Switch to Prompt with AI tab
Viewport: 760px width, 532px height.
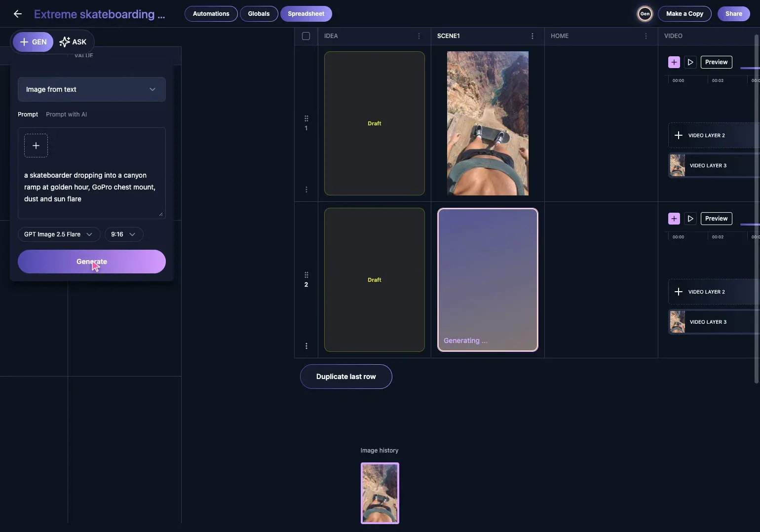click(x=66, y=114)
